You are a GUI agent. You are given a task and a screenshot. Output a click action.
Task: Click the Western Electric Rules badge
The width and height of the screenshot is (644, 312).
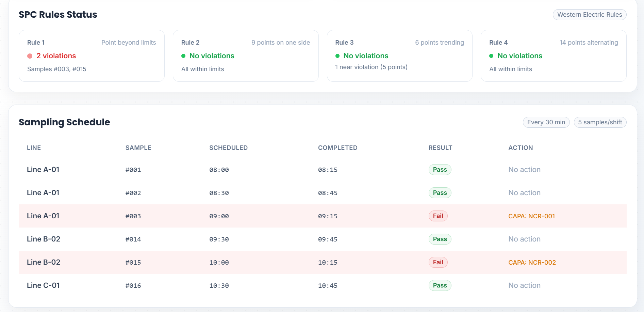point(589,15)
